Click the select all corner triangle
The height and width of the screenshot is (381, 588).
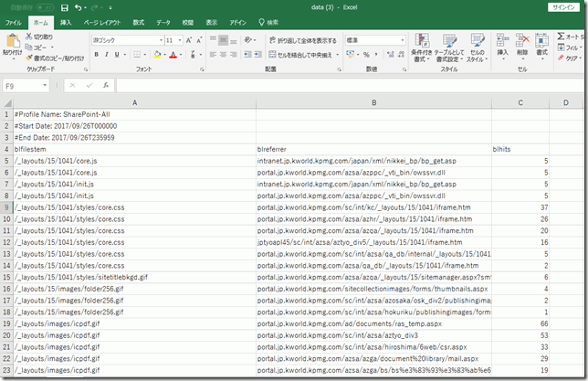click(x=6, y=102)
